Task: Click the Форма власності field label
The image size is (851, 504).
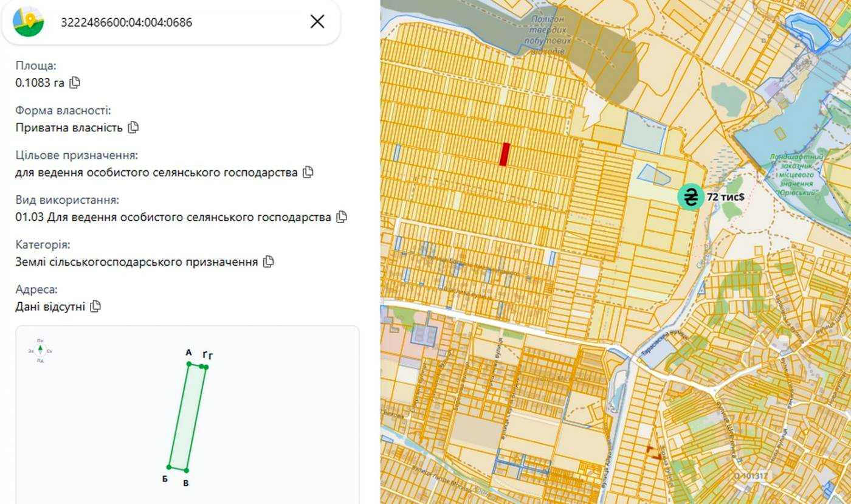Action: (x=63, y=111)
